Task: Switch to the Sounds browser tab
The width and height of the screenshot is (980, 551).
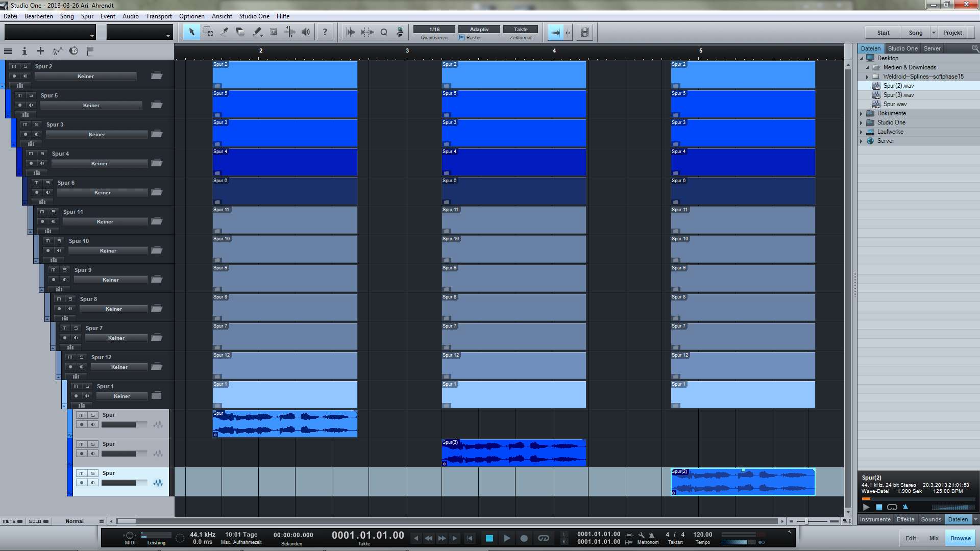Action: [x=931, y=519]
